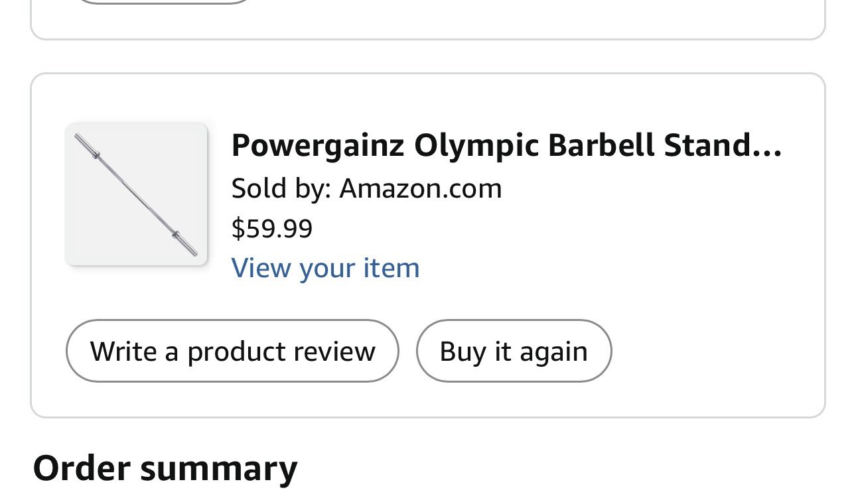Click the silver barbell graphic in the thumbnail
Viewport: 856px width, 504px height.
[x=136, y=195]
